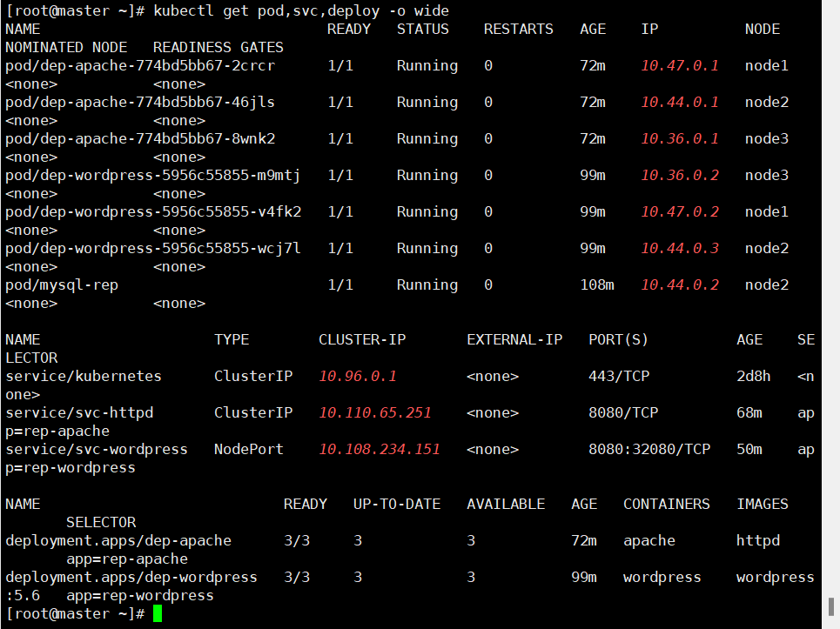Click the NodePort type value
The height and width of the screenshot is (629, 840).
249,449
